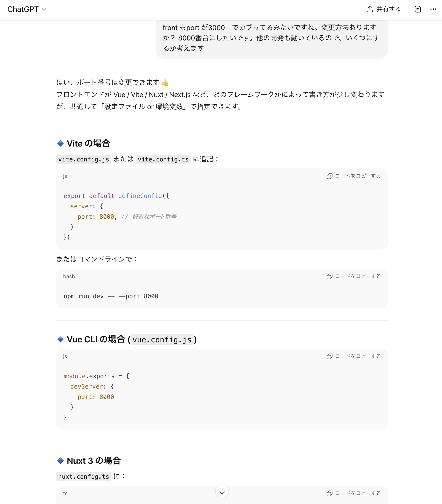Copy the bash port command code
This screenshot has width=442, height=504.
(354, 276)
